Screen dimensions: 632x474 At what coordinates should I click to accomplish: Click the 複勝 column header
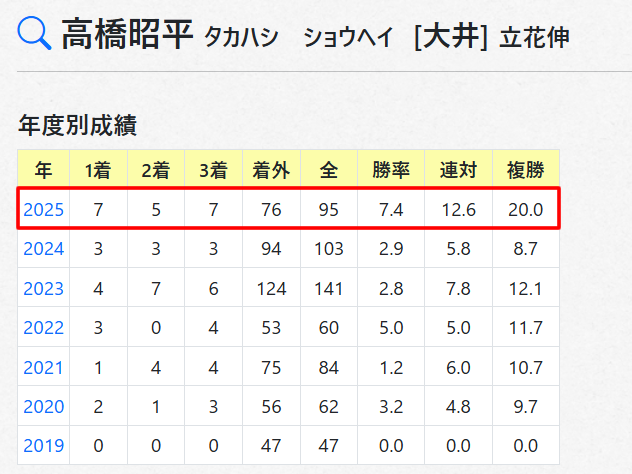526,170
